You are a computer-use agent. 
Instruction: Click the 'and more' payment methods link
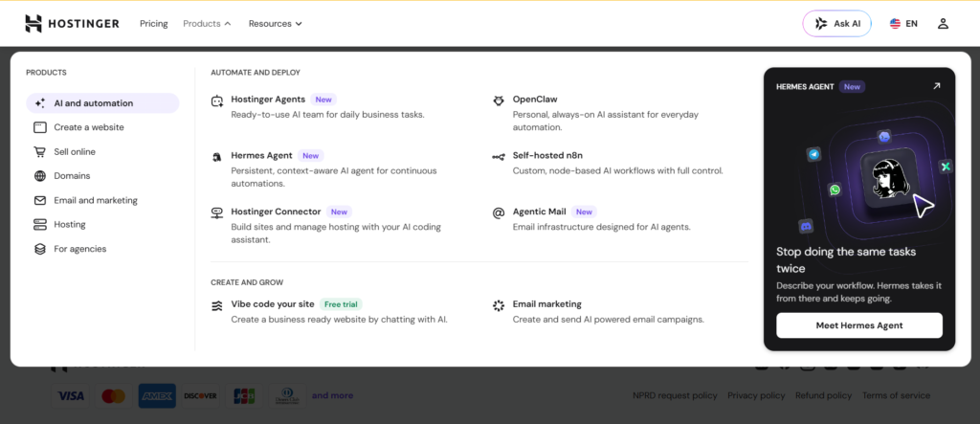click(332, 395)
